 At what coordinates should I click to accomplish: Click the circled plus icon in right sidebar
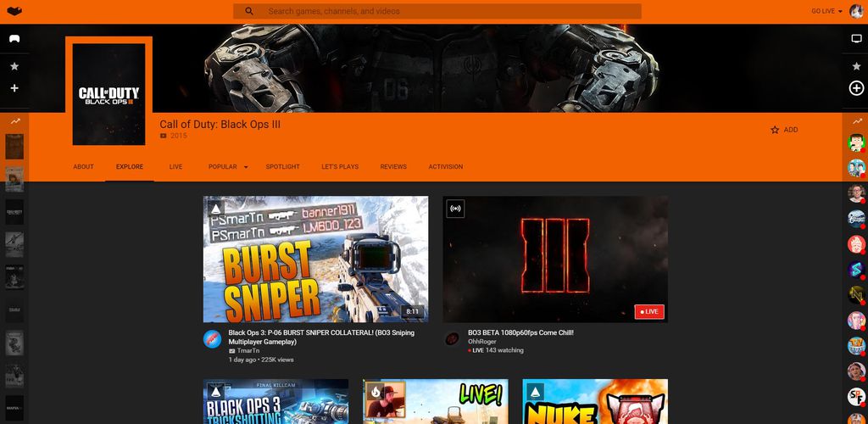pyautogui.click(x=856, y=88)
